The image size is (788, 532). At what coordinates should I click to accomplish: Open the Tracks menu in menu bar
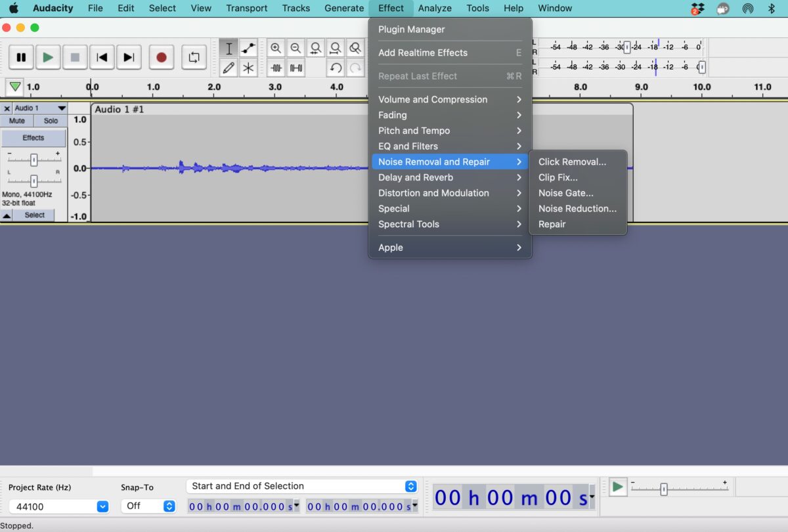(296, 8)
